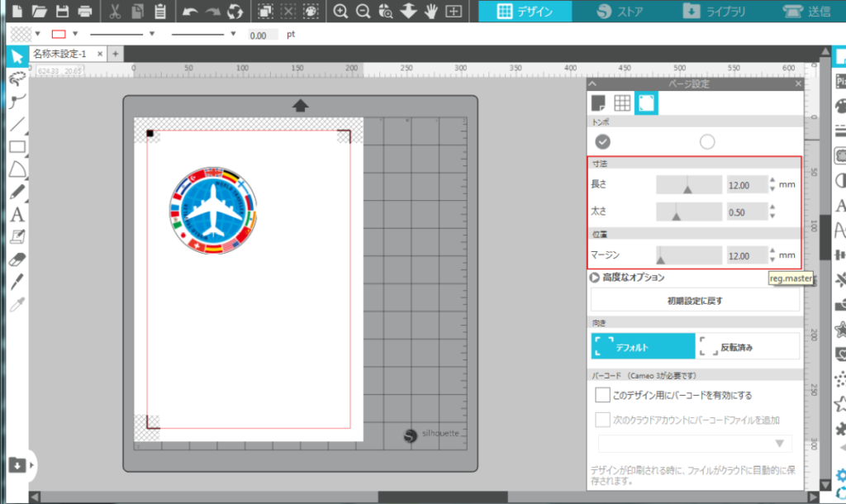This screenshot has height=504, width=846.
Task: Select the 名称未設定-1 document tab
Action: 59,54
